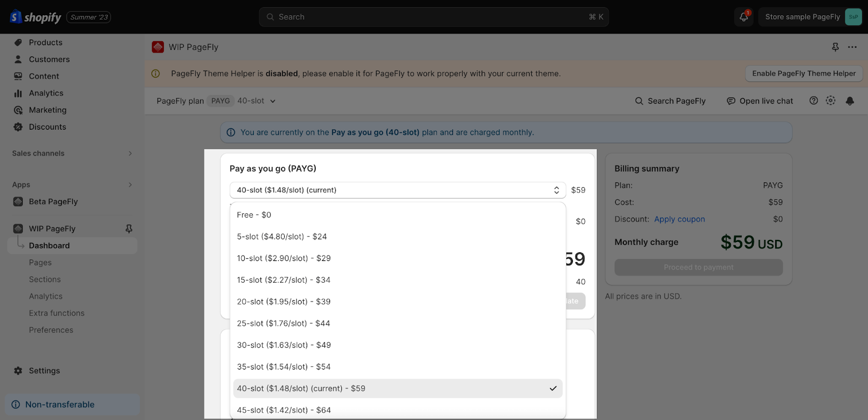Click the PageFly notification bell icon

click(850, 101)
